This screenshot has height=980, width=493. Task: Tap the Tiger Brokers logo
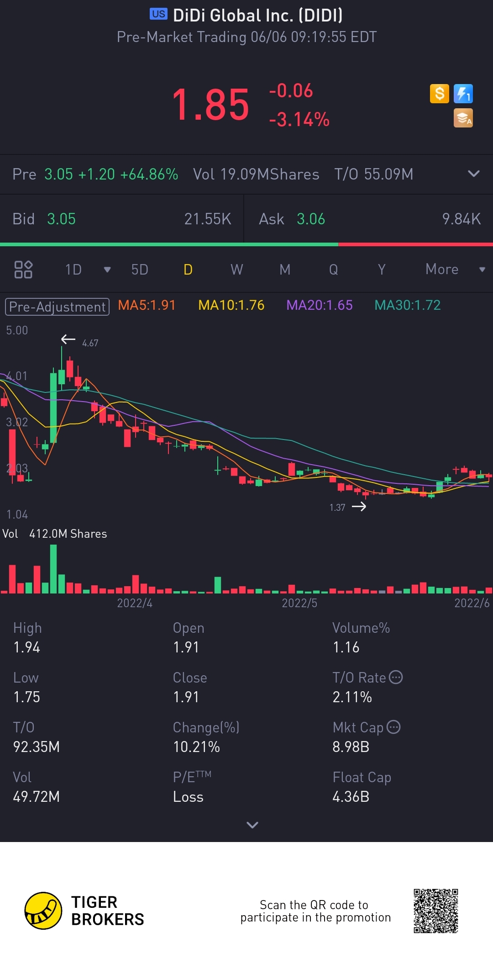[x=84, y=911]
